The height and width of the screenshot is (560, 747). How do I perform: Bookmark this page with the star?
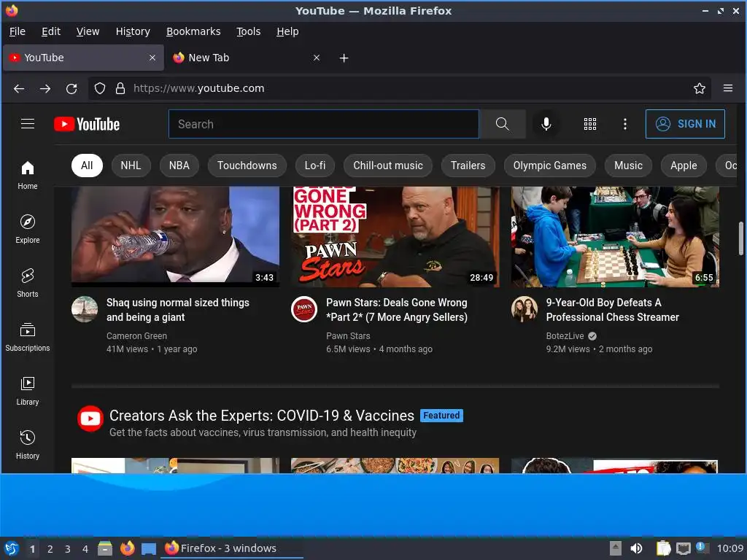[x=700, y=88]
